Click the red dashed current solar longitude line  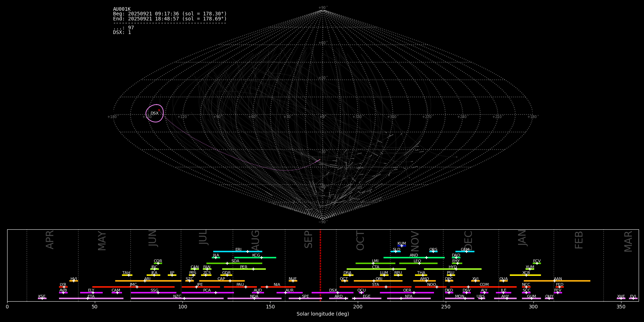[320, 265]
